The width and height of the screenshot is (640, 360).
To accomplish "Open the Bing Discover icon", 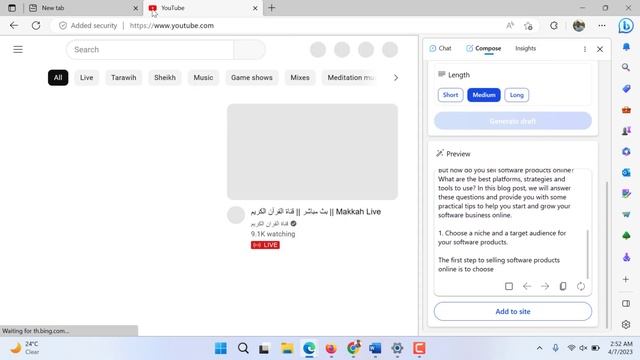I will click(626, 26).
